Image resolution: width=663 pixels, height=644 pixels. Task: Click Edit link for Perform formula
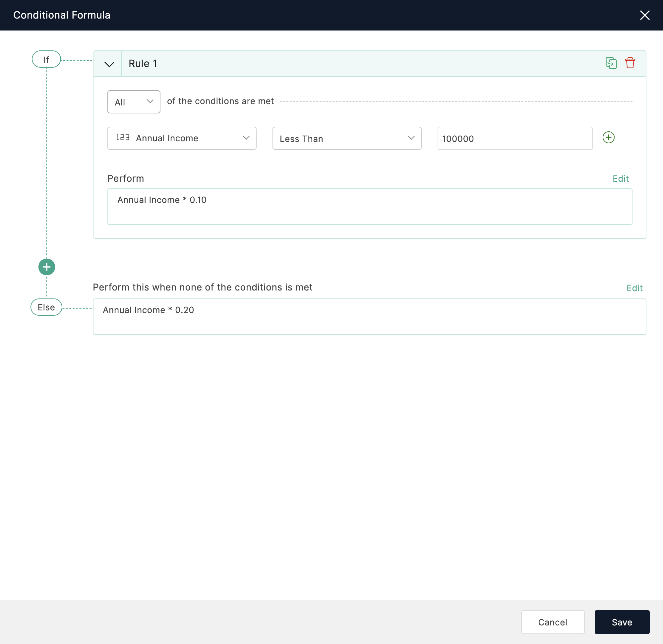(620, 178)
